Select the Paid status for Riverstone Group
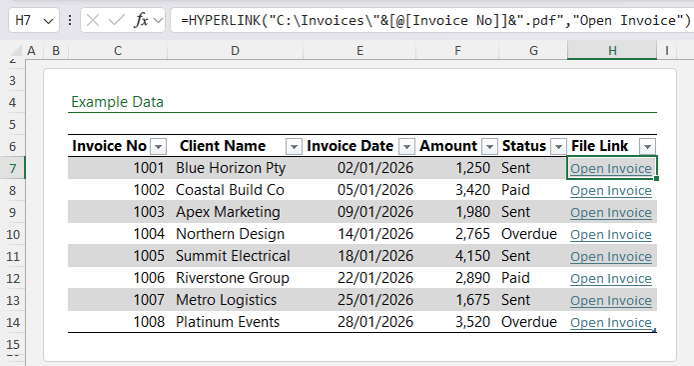This screenshot has width=694, height=366. tap(533, 278)
